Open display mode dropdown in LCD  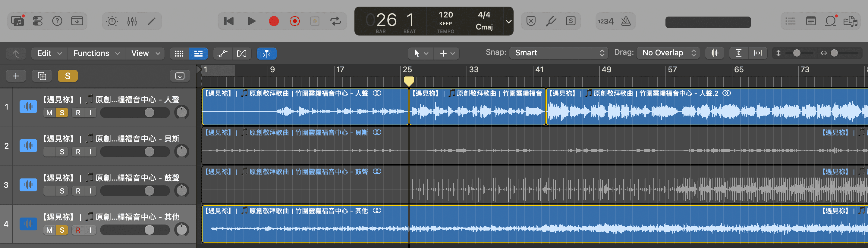[x=508, y=21]
